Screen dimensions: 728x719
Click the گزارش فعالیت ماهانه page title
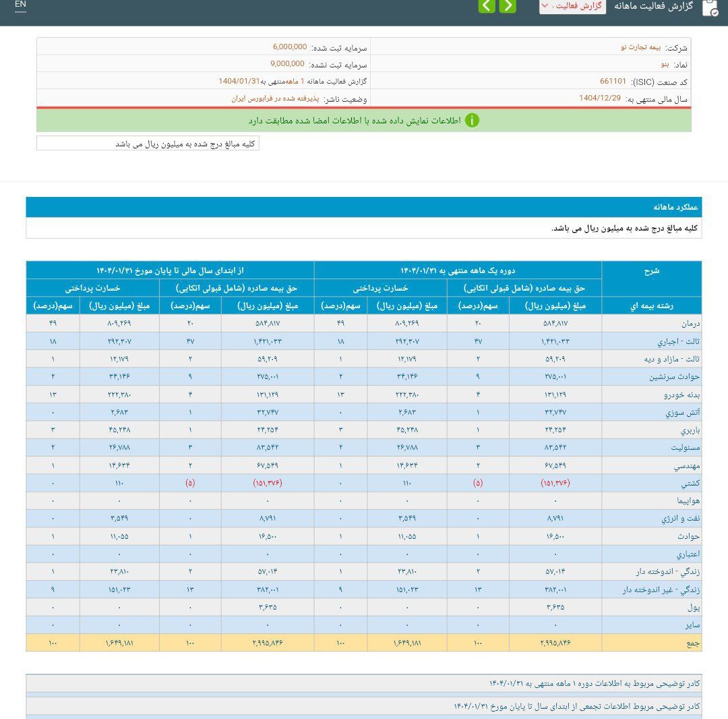653,6
